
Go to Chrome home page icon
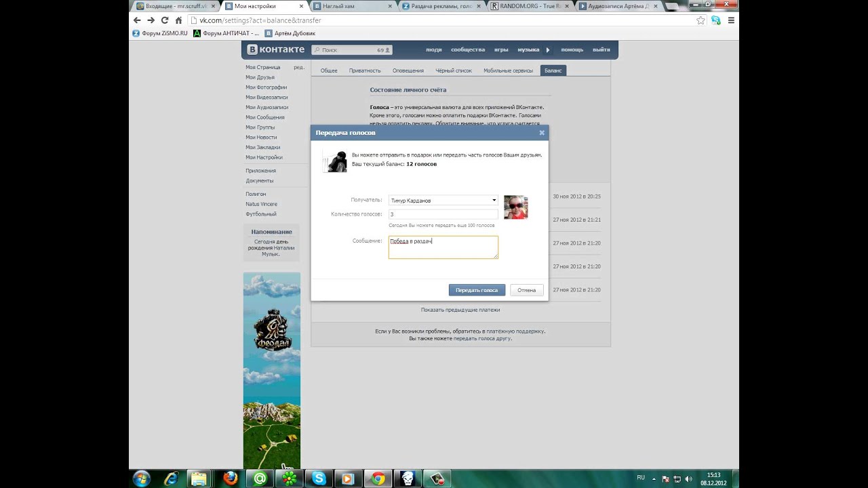point(178,20)
